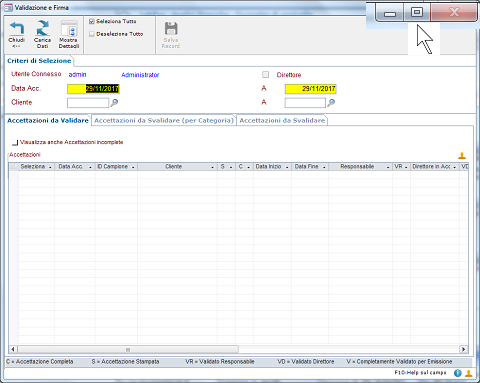Open the Direttore in Acc column dropdown
480x383 pixels.
tap(455, 167)
